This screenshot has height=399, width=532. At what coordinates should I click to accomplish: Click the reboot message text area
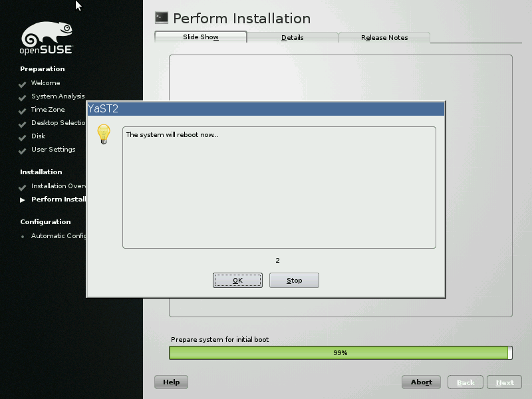click(x=279, y=187)
